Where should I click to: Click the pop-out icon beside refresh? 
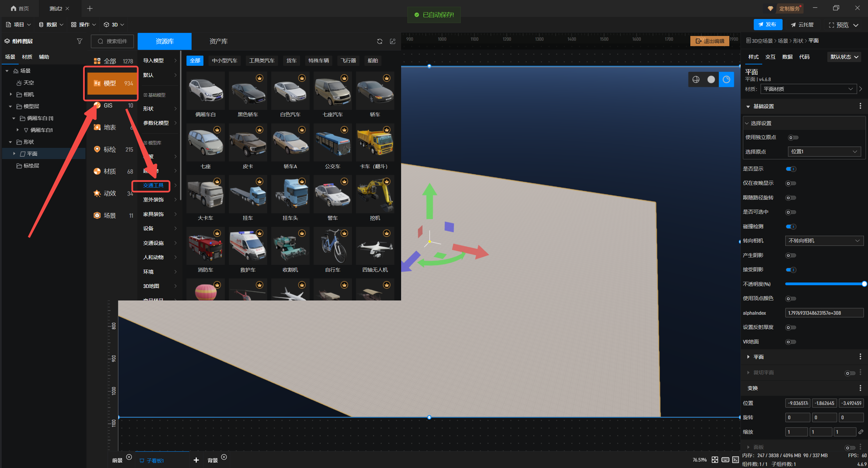[x=393, y=41]
